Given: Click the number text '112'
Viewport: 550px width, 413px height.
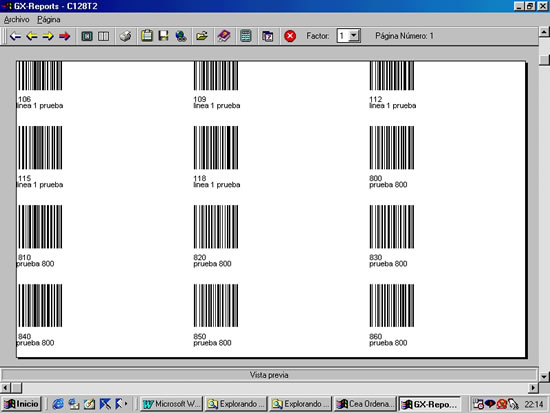Looking at the screenshot, I should (376, 99).
